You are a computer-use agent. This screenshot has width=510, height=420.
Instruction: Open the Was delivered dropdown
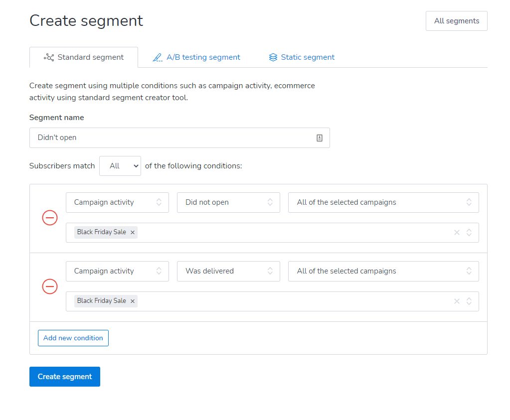point(228,271)
